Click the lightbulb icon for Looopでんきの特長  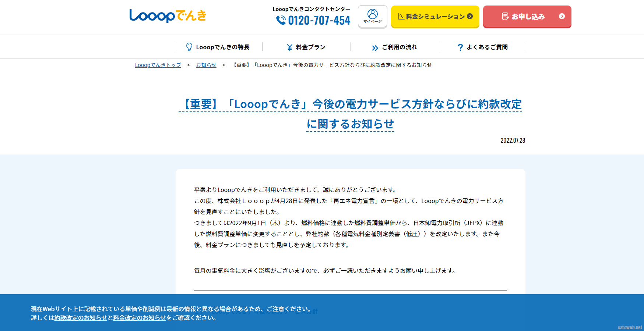189,47
